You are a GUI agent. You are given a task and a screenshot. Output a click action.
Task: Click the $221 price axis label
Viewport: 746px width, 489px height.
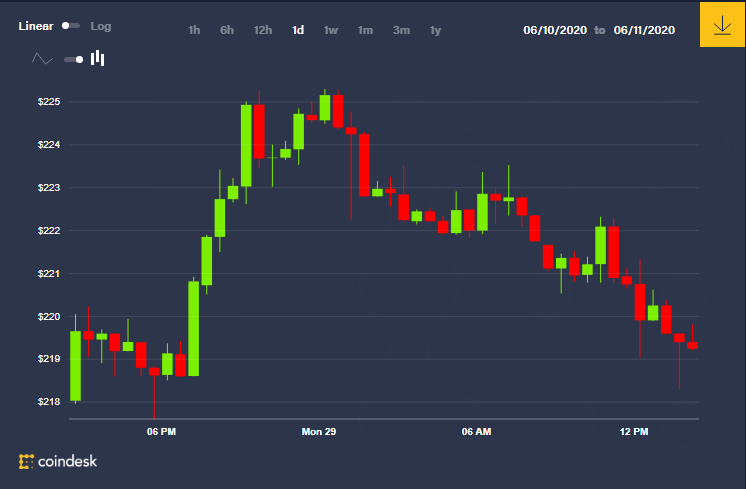49,274
